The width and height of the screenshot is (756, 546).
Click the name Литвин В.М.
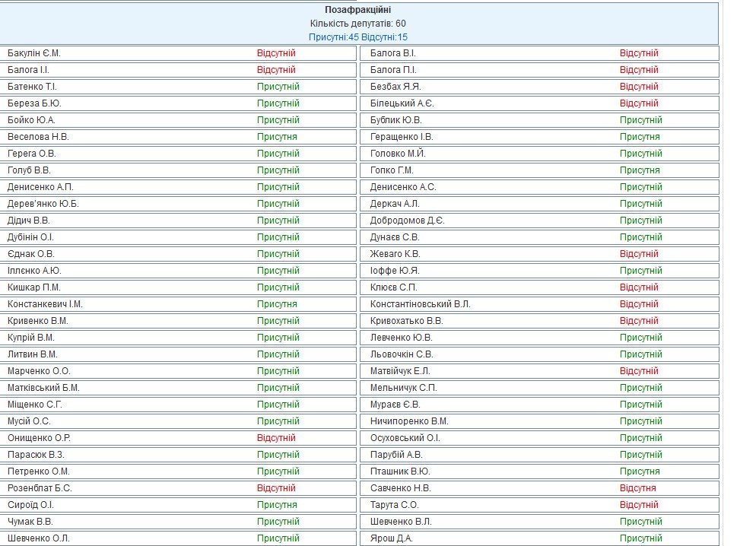click(x=33, y=354)
